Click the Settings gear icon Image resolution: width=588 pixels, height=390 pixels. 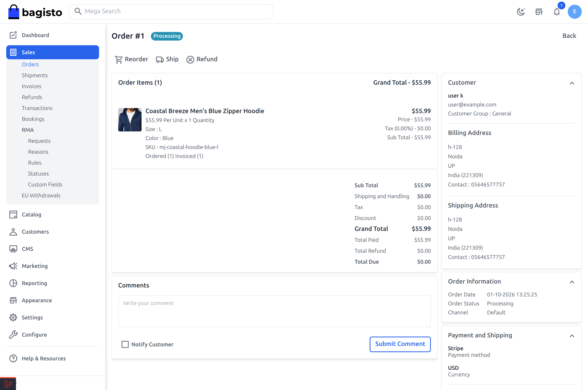[13, 317]
